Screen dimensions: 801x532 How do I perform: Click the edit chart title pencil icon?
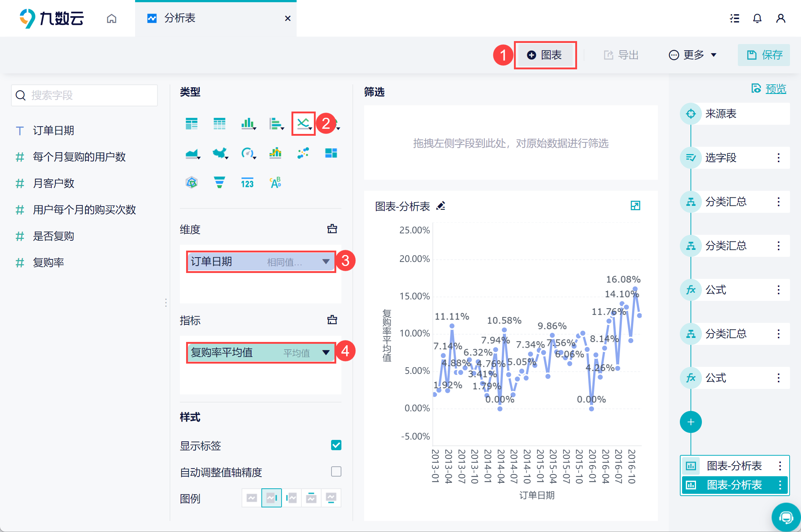[441, 206]
